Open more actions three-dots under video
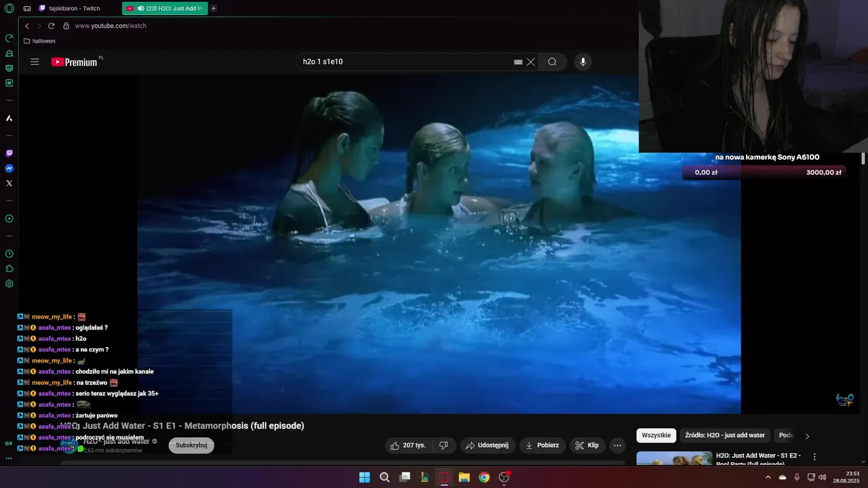 coord(617,445)
